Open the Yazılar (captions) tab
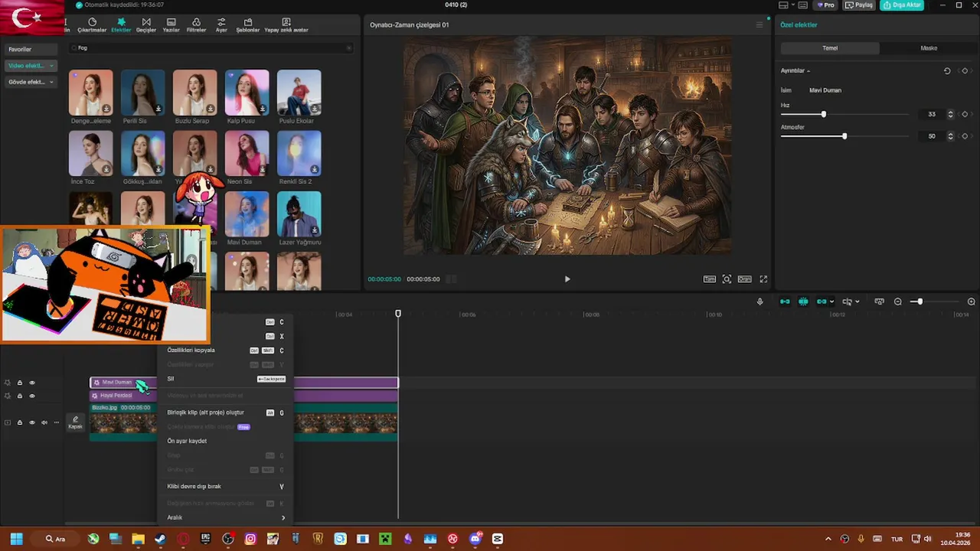The width and height of the screenshot is (980, 551). [x=171, y=25]
